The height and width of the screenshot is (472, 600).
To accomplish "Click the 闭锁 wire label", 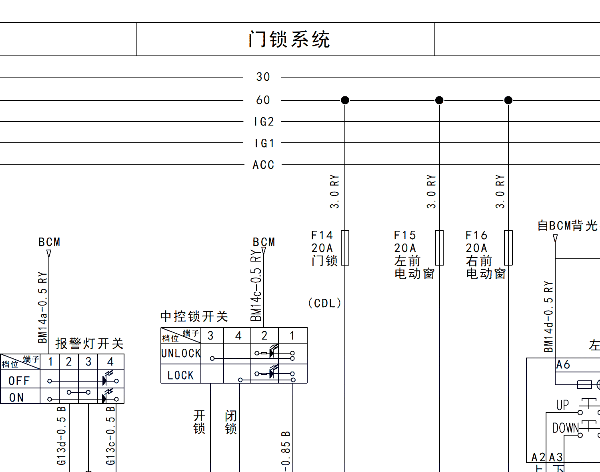I will (x=231, y=422).
